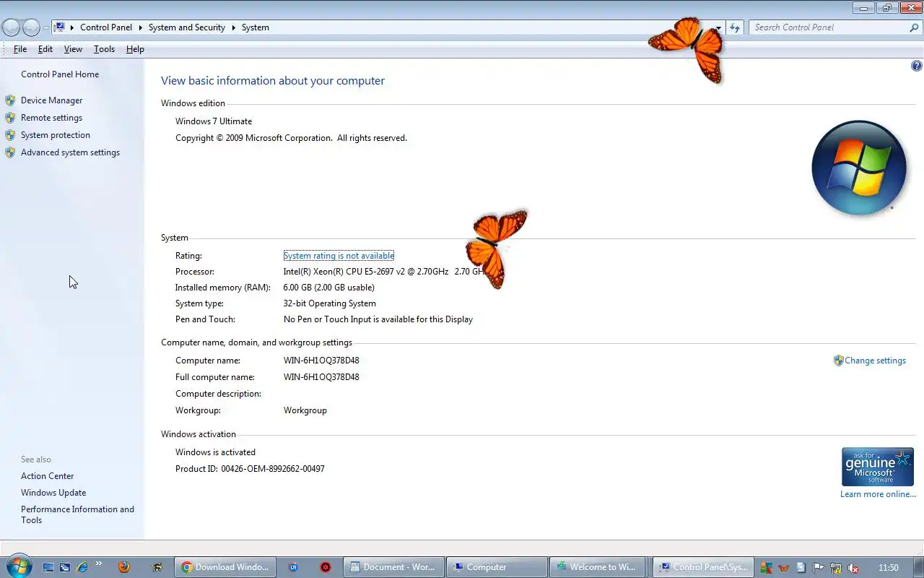
Task: Open the File menu
Action: (x=20, y=49)
